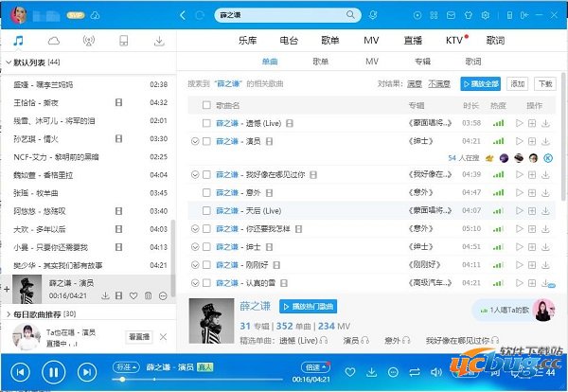Image resolution: width=568 pixels, height=392 pixels.
Task: Download 我好像在哪见过你 via row arrow icon
Action: pos(545,174)
